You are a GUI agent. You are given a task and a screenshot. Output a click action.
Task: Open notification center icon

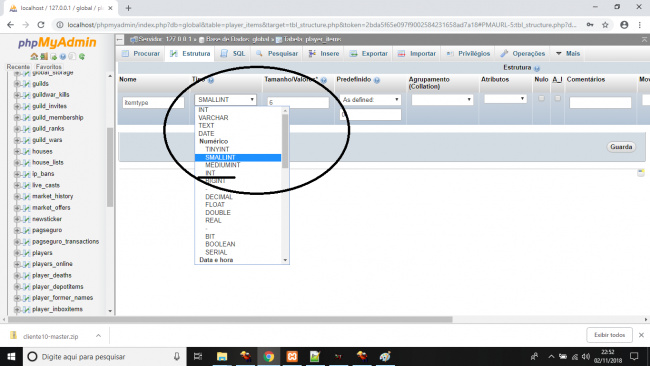[634, 356]
